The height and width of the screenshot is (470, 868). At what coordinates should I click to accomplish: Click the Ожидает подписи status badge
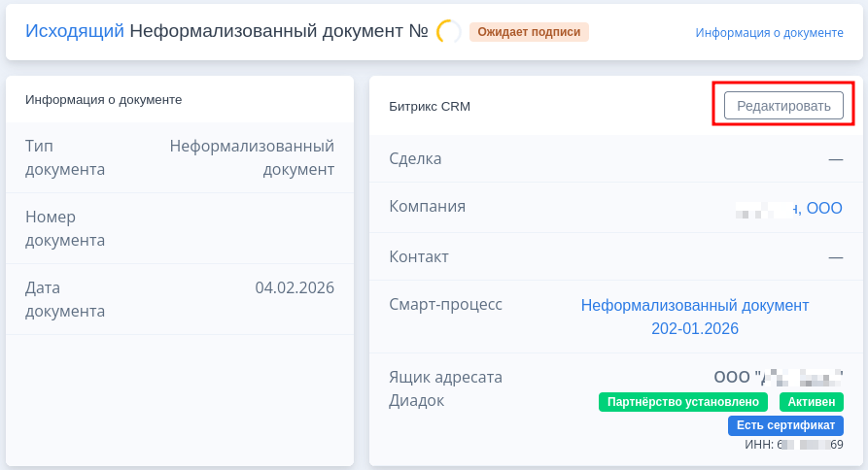point(529,32)
